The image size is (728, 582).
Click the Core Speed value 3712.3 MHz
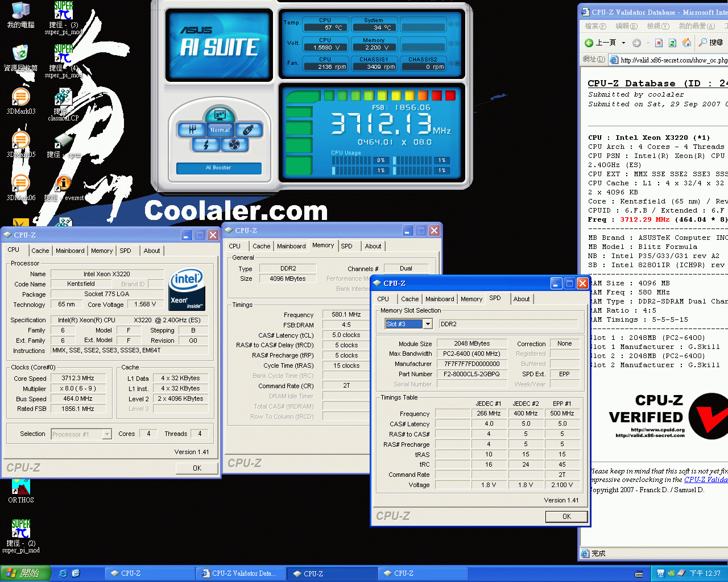point(78,378)
